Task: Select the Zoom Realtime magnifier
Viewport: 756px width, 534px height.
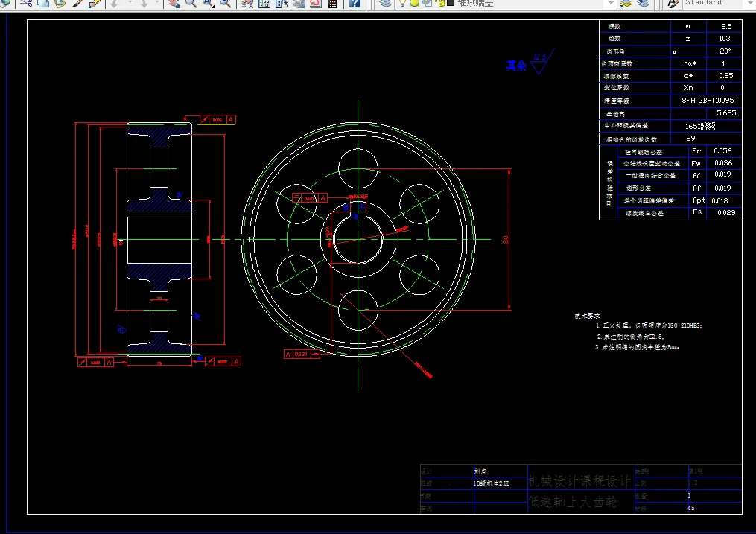Action: tap(191, 3)
